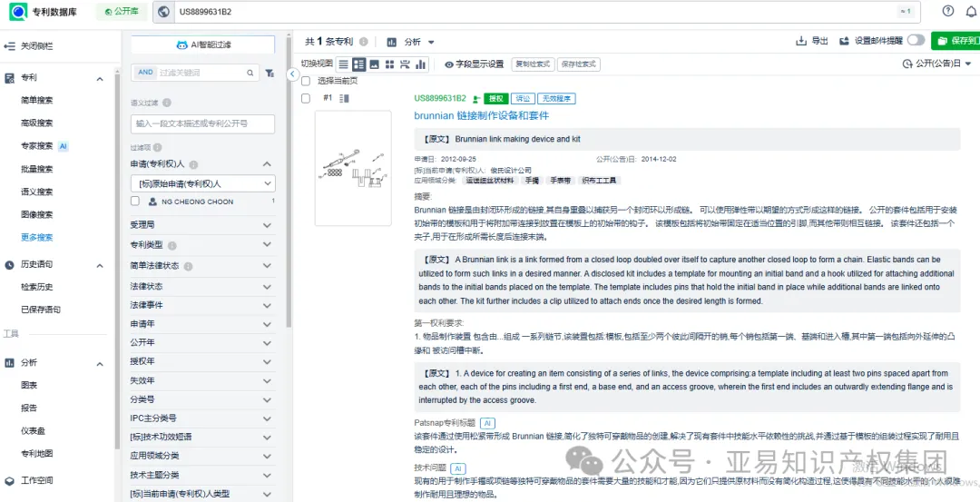The width and height of the screenshot is (980, 502).
Task: Open the [标]原始申请(专利权)人 combo box
Action: pos(203,183)
